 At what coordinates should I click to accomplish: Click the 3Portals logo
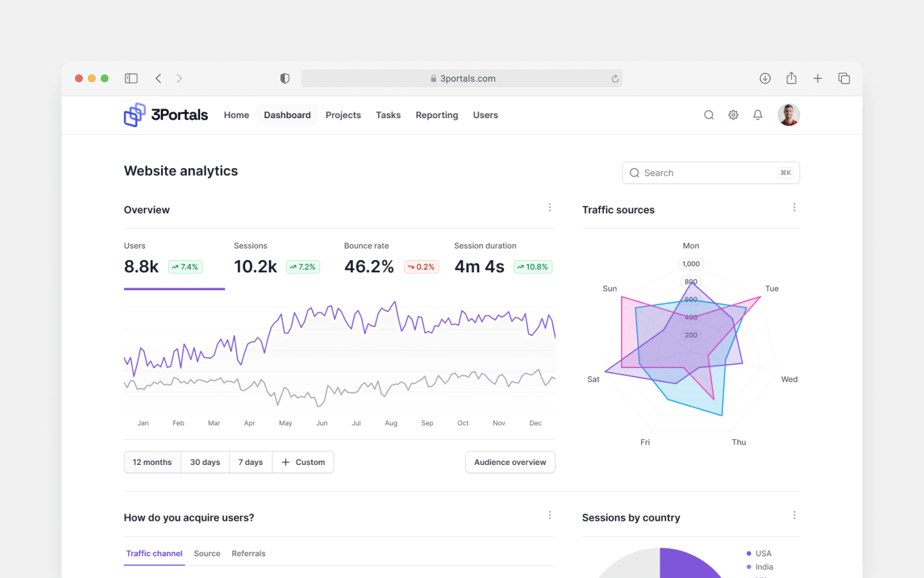point(165,114)
